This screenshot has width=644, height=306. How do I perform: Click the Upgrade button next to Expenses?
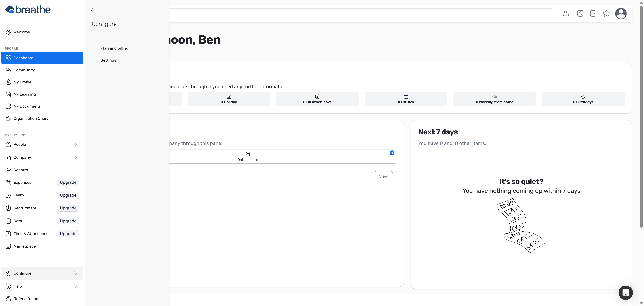68,182
